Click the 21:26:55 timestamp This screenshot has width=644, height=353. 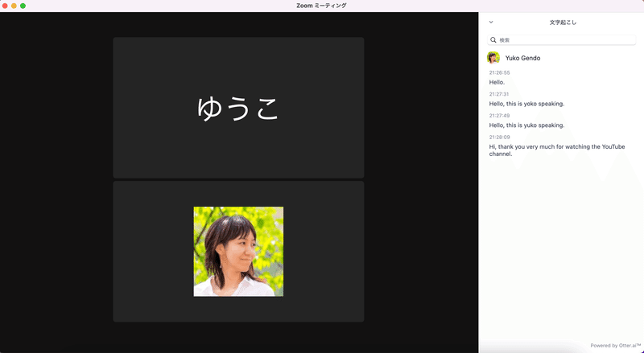499,72
